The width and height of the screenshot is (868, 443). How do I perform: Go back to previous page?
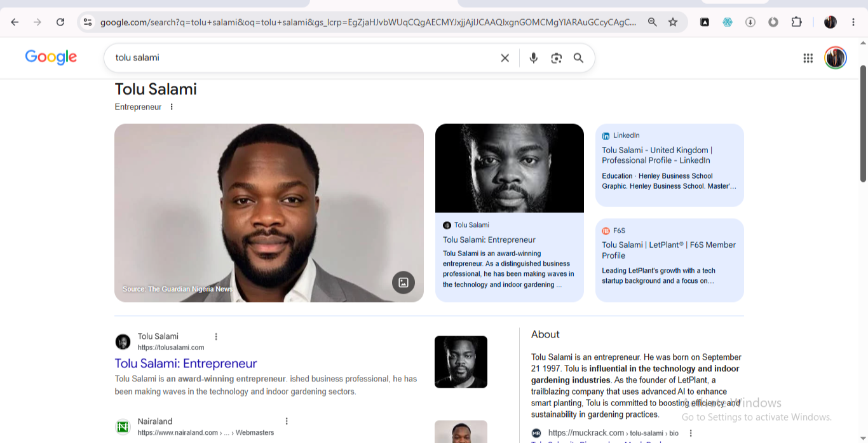pos(15,22)
